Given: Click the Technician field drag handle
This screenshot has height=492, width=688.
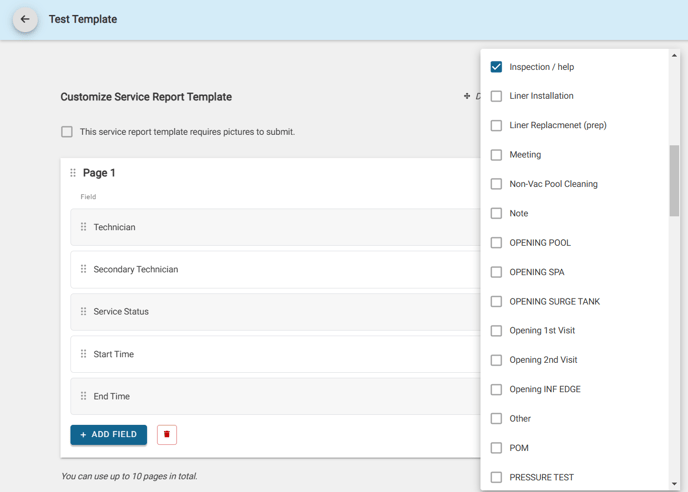Looking at the screenshot, I should [x=83, y=227].
